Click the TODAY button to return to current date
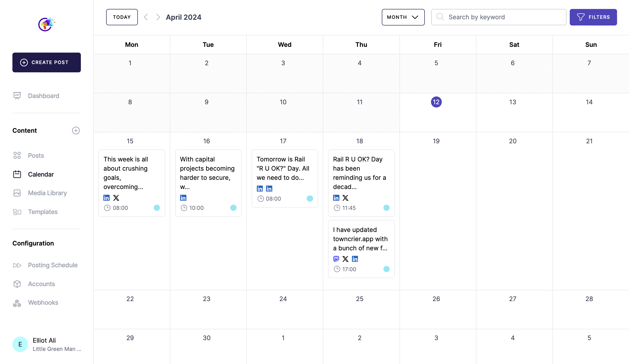Viewport: 629px width, 364px height. 122,17
